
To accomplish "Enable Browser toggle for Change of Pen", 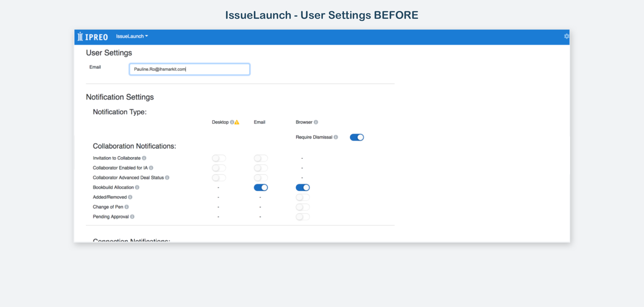I will point(303,207).
